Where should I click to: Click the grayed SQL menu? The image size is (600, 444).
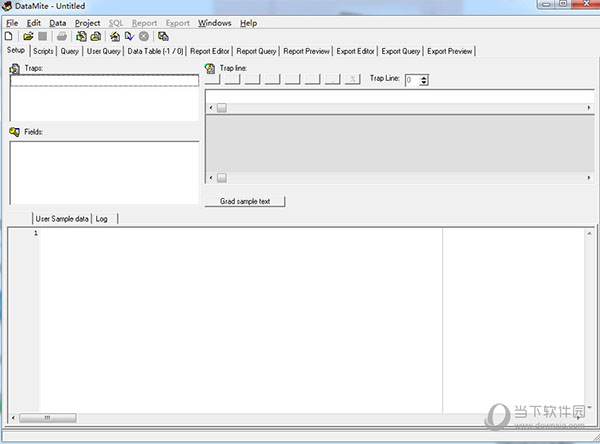click(116, 23)
